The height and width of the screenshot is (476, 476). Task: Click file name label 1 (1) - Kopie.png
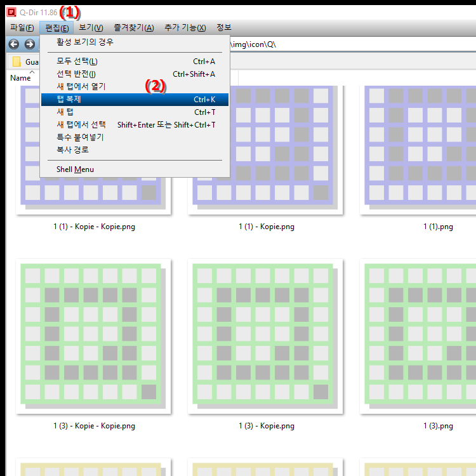click(x=266, y=227)
